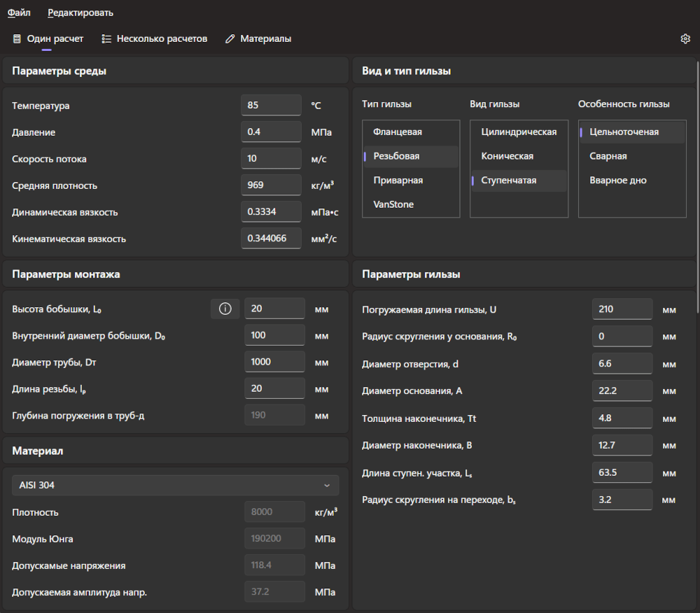Click the Модуль Юнга value 190200
The width and height of the screenshot is (700, 613).
274,539
